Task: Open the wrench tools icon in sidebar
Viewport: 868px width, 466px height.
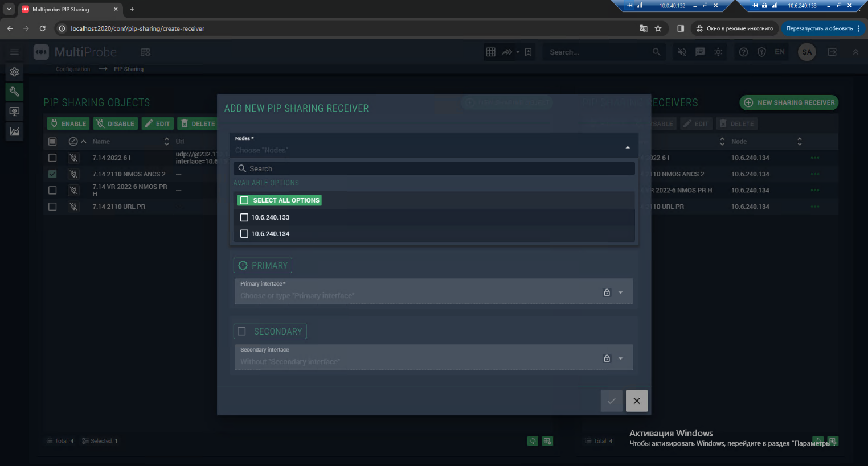Action: (x=14, y=92)
